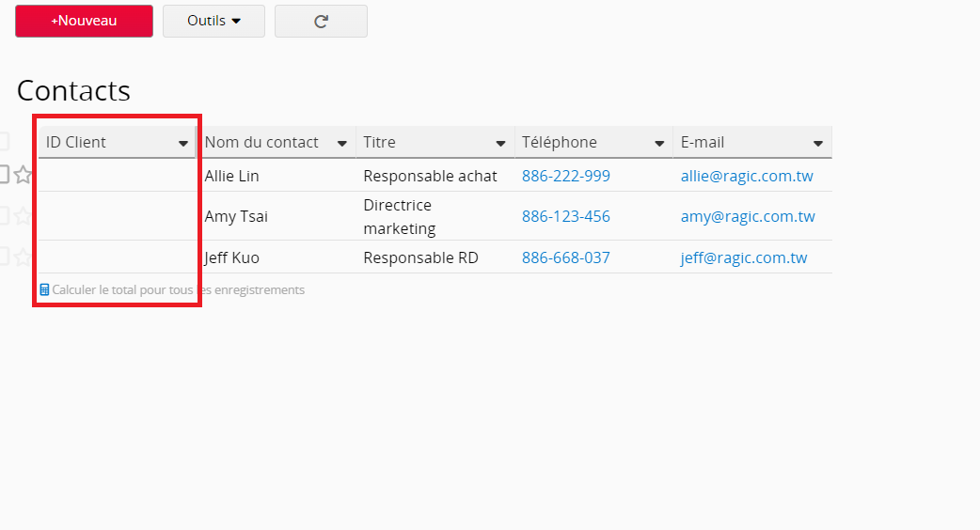Star the Allie Lin record
Image resolution: width=980 pixels, height=530 pixels.
[23, 176]
